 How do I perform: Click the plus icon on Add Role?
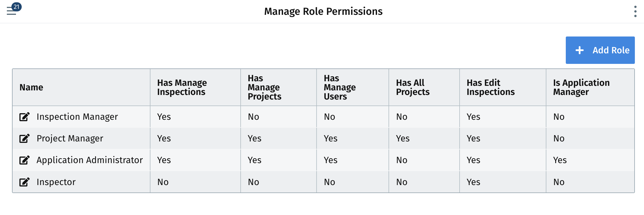point(579,50)
